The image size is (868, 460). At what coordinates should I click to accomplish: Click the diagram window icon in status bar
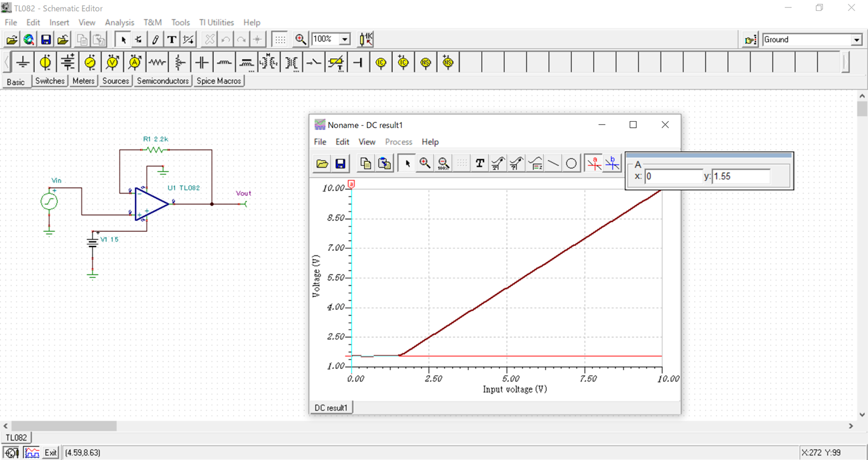click(x=32, y=453)
